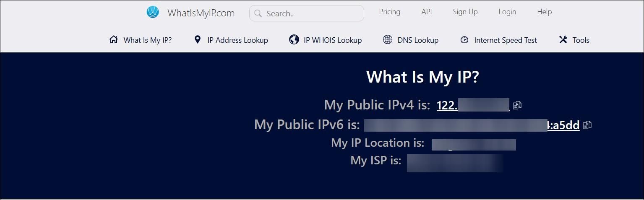644x200 pixels.
Task: Copy the public IPv4 address
Action: coord(517,105)
